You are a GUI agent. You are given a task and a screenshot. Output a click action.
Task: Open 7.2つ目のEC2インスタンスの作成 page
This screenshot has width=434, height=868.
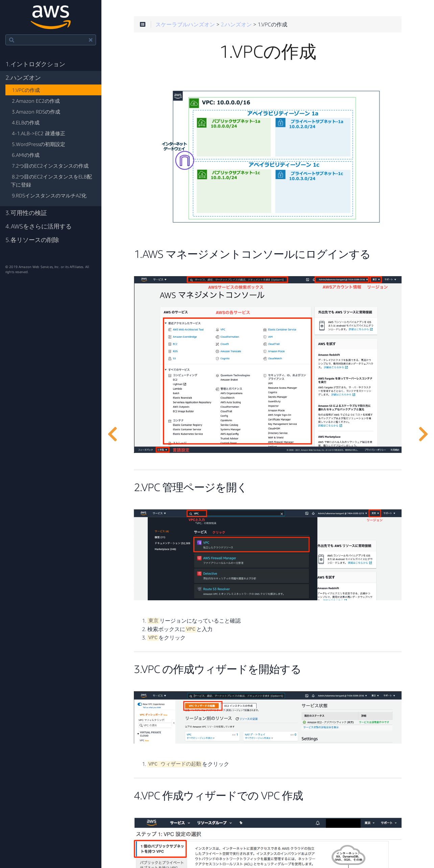[x=50, y=166]
